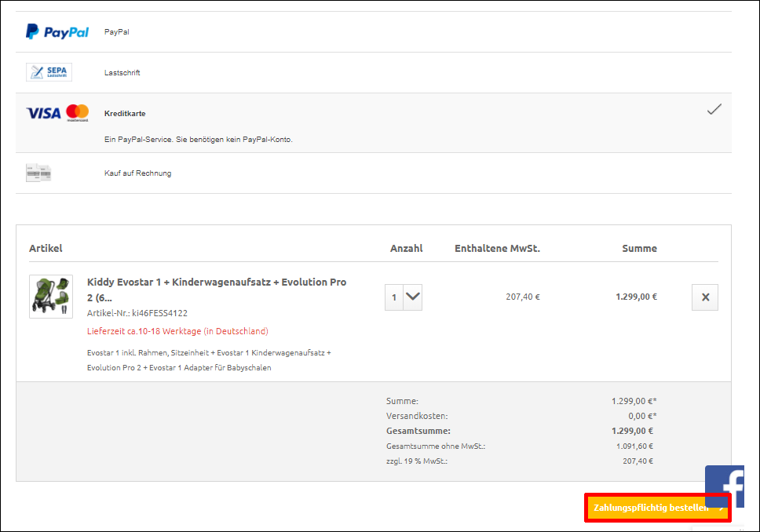Click the included VAT amount 207,40 € in item row
Image resolution: width=760 pixels, height=532 pixels.
click(x=523, y=297)
